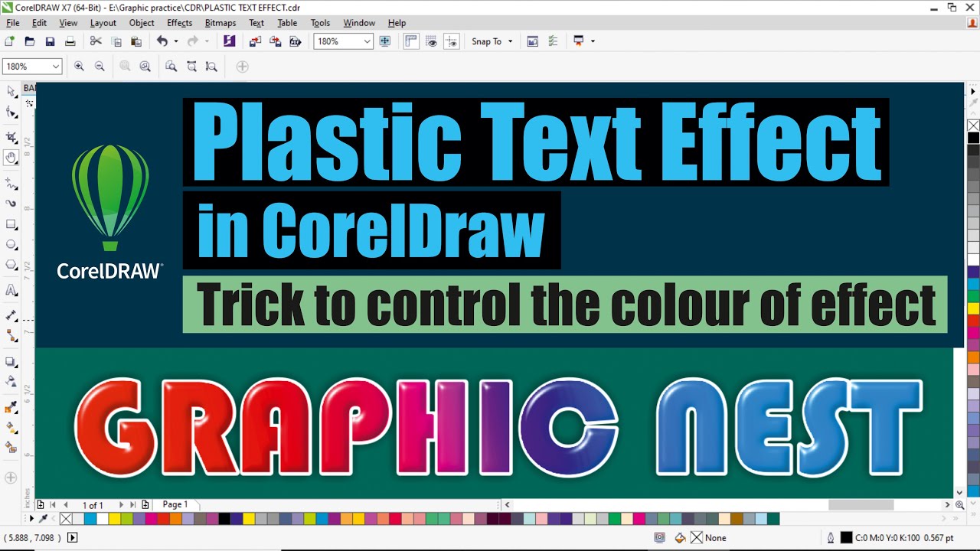Screen dimensions: 980x551
Task: Click the Publish to PDF icon
Action: pos(295,41)
